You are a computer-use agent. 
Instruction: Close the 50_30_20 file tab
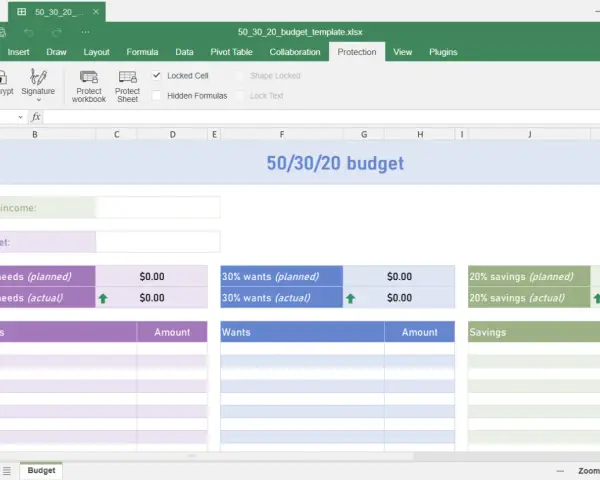coord(96,12)
